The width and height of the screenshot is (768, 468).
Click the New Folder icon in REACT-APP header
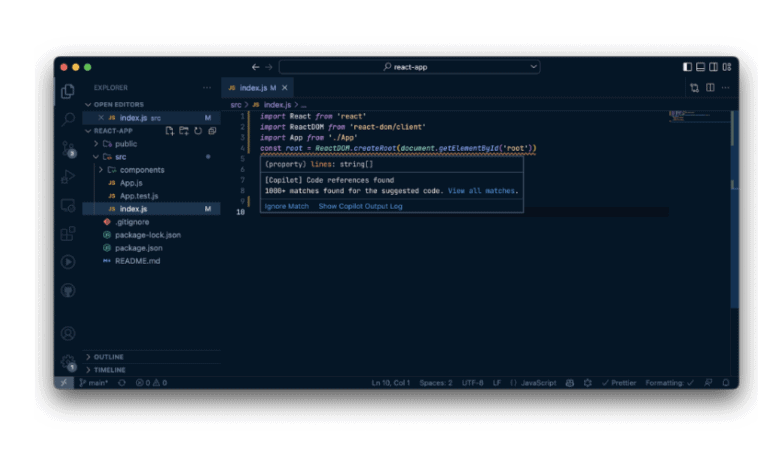click(x=184, y=131)
